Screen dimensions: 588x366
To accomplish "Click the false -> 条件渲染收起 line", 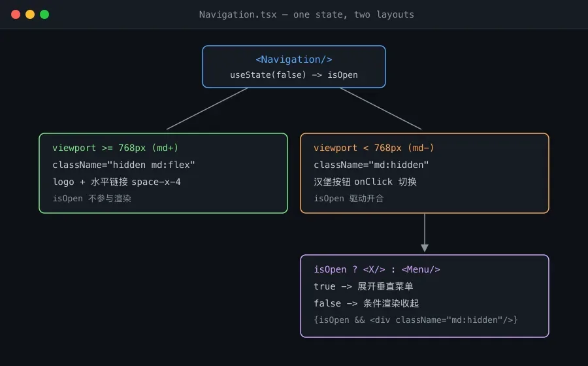I will click(x=366, y=303).
